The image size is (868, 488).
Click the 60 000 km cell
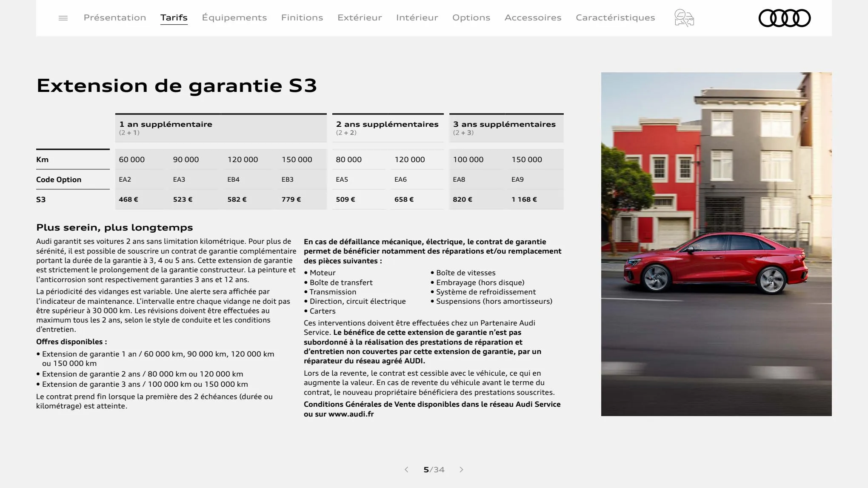(x=132, y=160)
